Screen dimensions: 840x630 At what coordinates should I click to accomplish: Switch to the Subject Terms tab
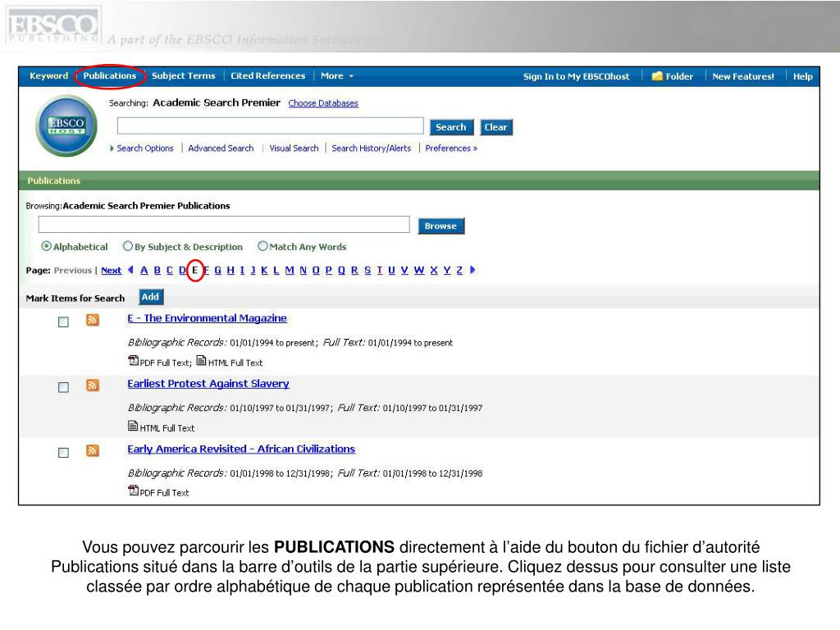pyautogui.click(x=183, y=76)
